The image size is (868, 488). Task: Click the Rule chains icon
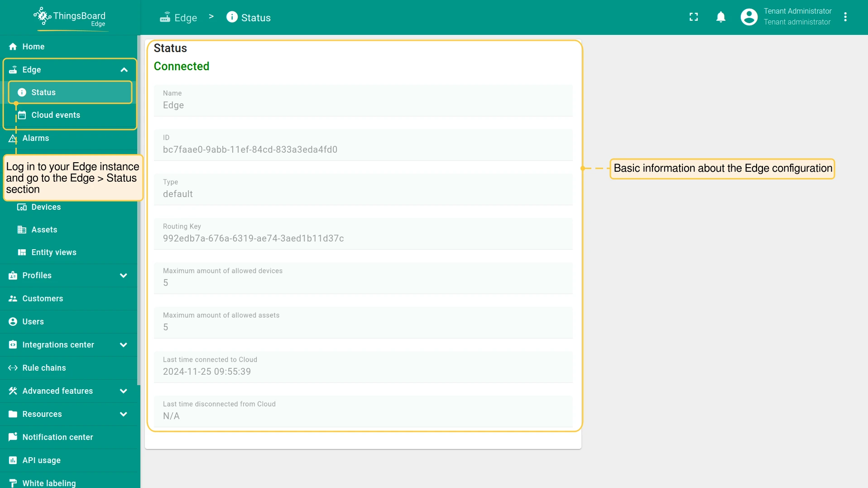13,368
